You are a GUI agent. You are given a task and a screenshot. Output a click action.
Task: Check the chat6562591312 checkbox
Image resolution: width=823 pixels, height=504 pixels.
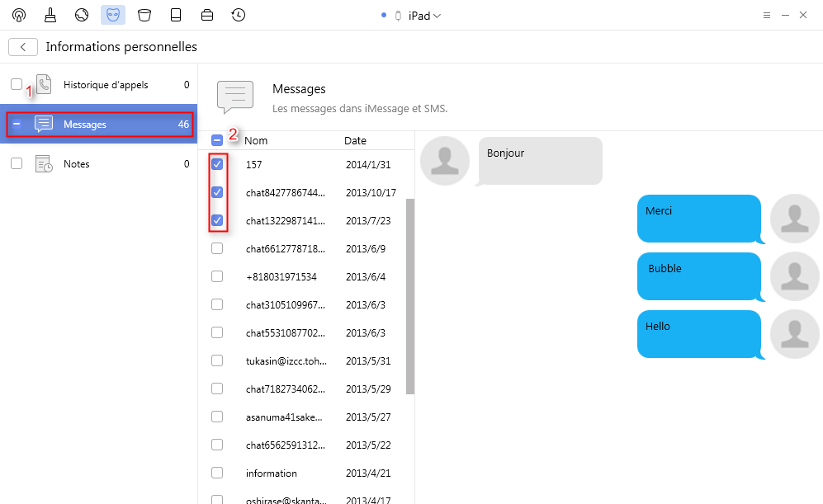coord(217,445)
